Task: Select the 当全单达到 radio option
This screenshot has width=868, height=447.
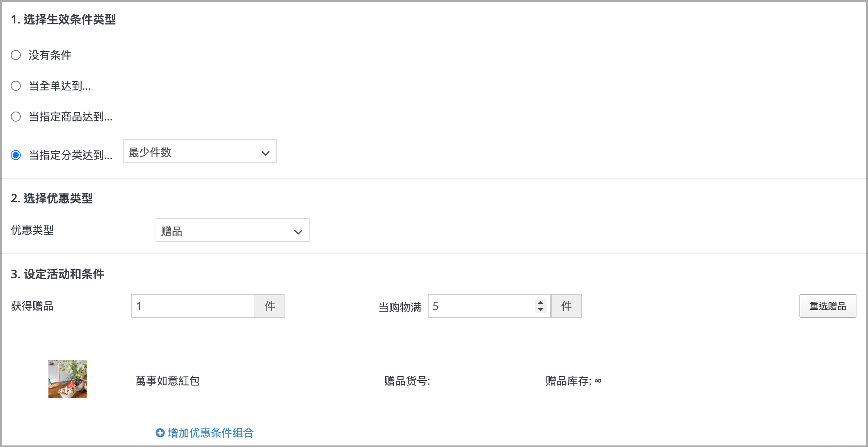Action: (16, 86)
